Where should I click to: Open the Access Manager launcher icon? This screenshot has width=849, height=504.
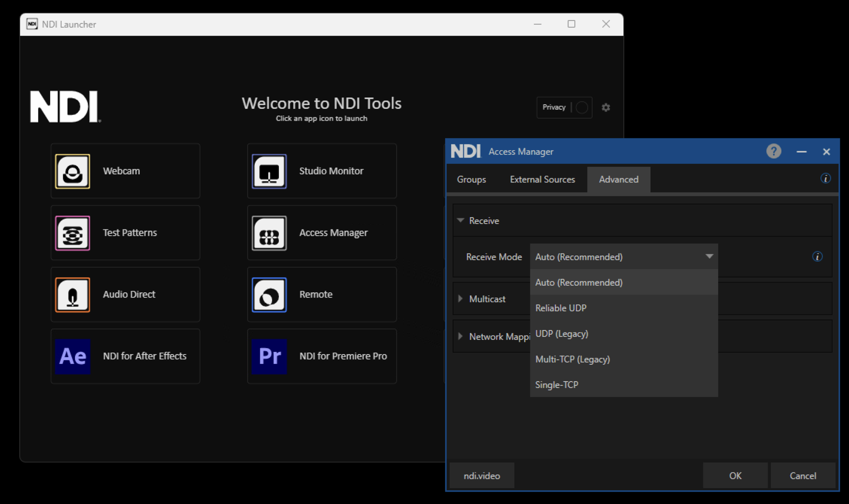coord(269,233)
